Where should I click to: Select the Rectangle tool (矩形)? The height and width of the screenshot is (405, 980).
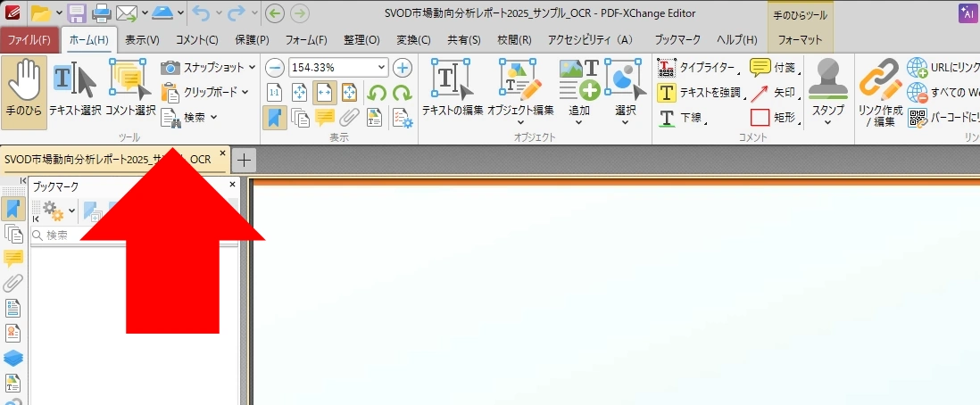775,118
